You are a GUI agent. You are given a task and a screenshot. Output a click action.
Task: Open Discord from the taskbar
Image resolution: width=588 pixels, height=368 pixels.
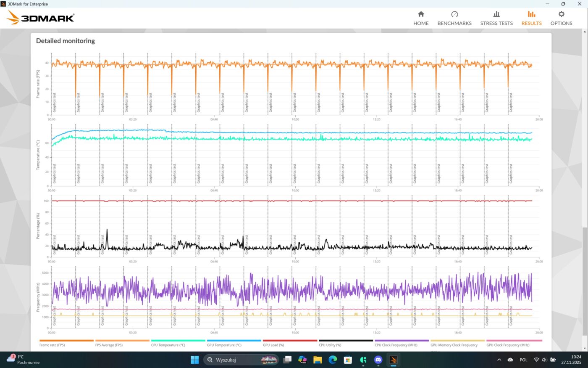(378, 360)
